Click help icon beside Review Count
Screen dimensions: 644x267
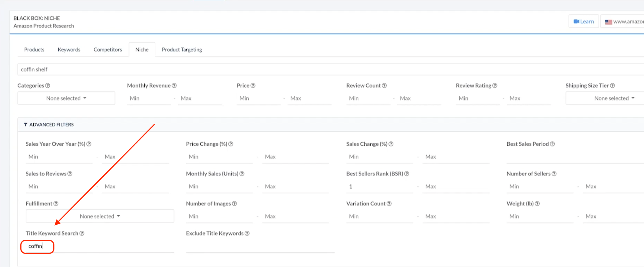(x=384, y=86)
